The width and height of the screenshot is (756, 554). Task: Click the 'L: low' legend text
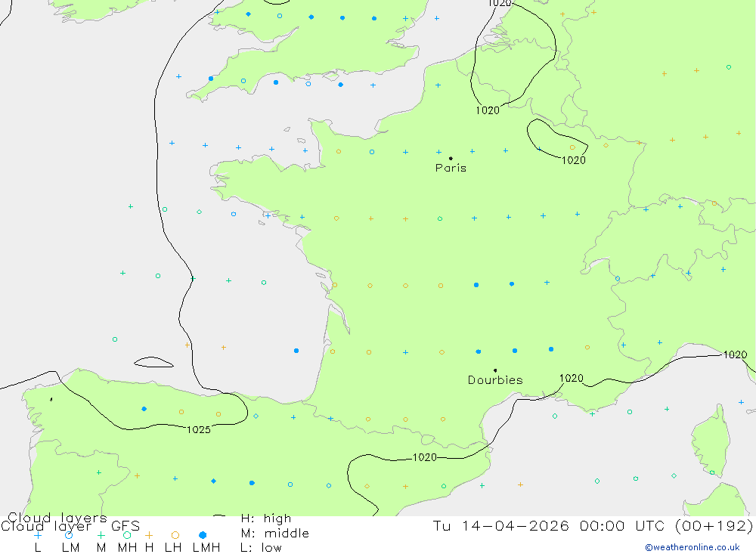click(261, 548)
